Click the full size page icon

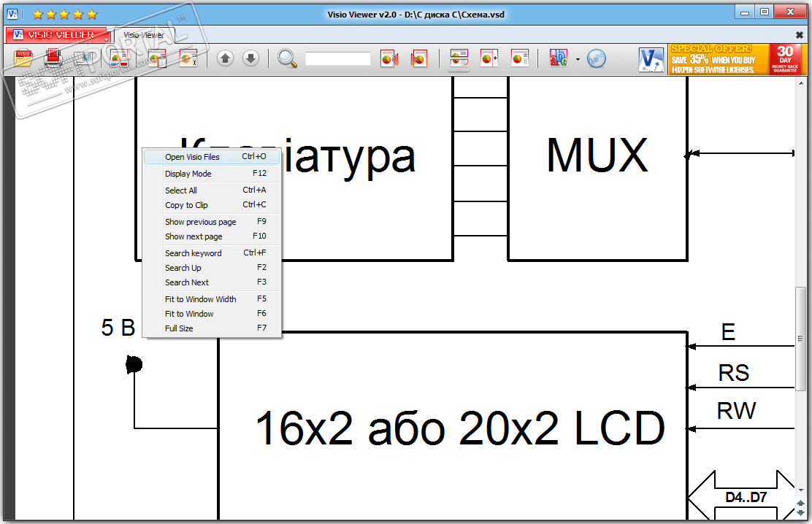(519, 58)
